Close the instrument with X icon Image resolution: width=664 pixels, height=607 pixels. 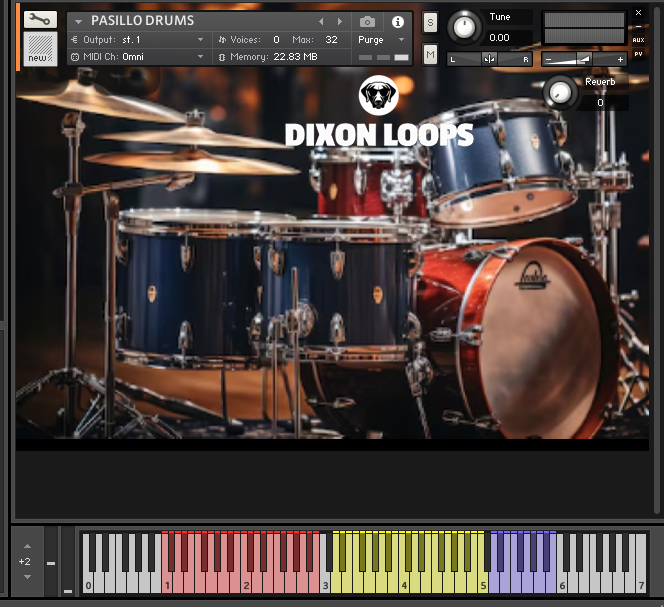coord(639,13)
